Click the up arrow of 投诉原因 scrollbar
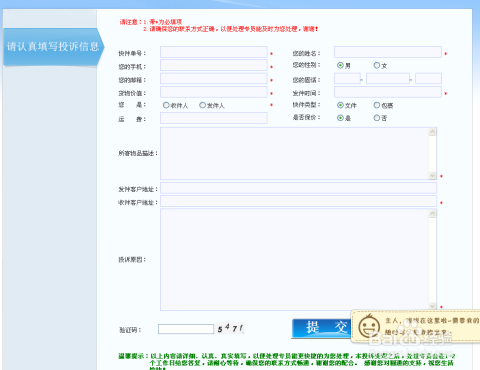This screenshot has width=480, height=370. tap(433, 214)
